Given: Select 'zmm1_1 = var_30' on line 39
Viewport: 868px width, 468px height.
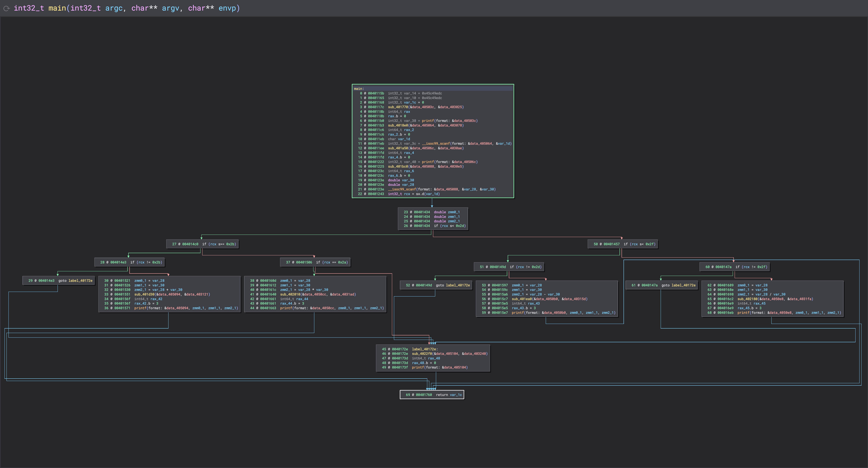Looking at the screenshot, I should coord(295,285).
